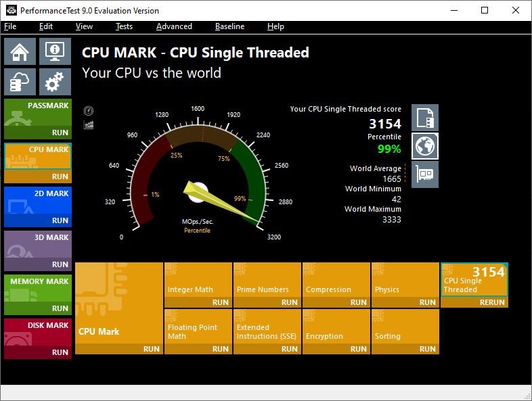Run the Integer Math test
Screen dimensions: 532x401
click(x=198, y=302)
